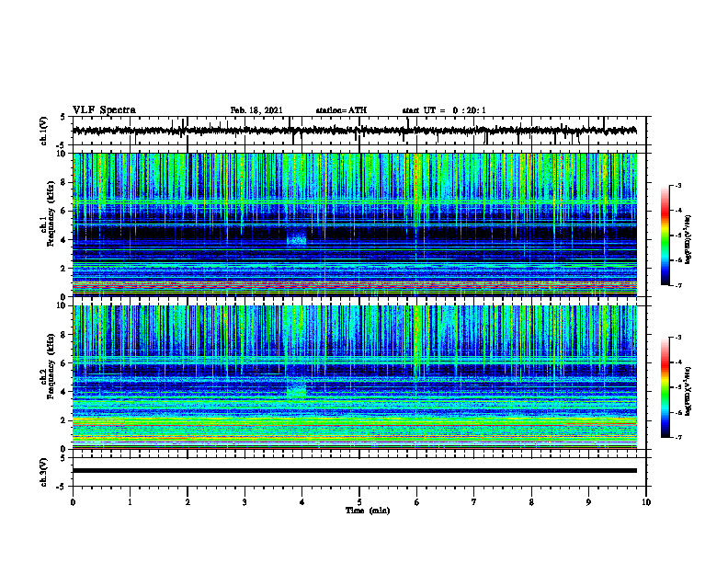Click time axis tick label "1"
The image size is (728, 563).
click(x=130, y=502)
